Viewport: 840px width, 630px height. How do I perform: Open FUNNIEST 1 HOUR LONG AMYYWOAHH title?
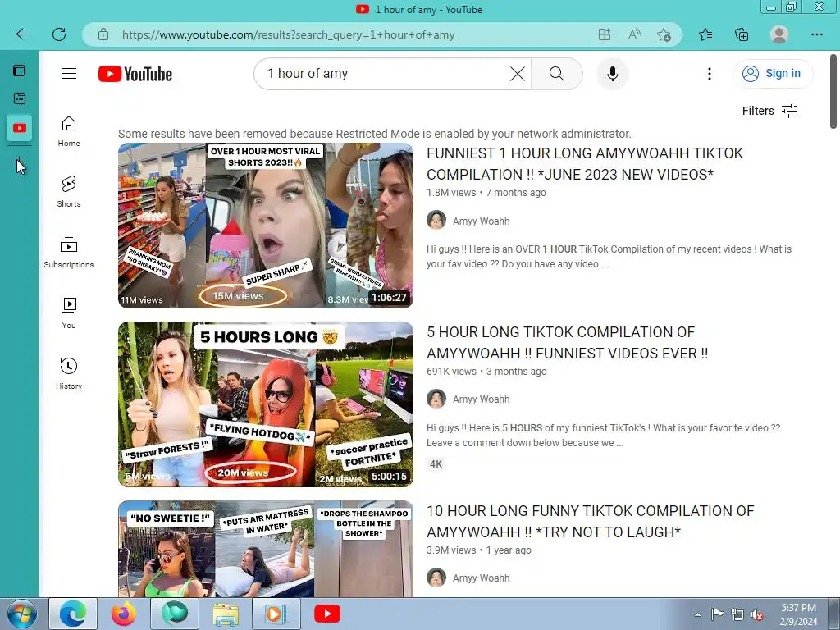[x=584, y=164]
